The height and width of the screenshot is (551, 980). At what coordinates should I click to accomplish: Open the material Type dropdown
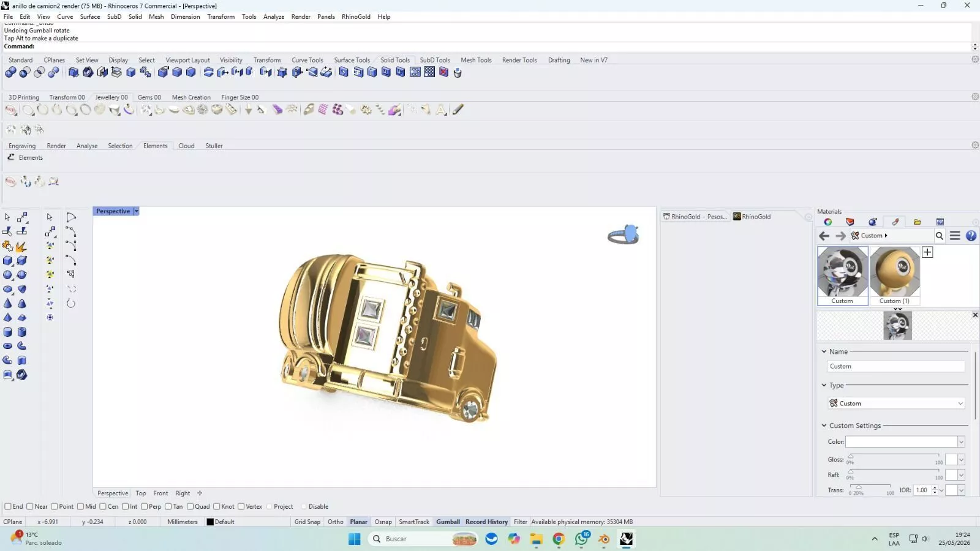click(x=896, y=403)
